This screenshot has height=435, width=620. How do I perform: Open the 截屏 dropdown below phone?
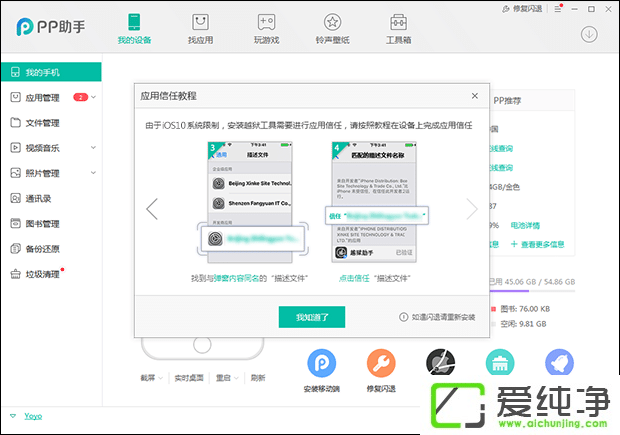(151, 378)
